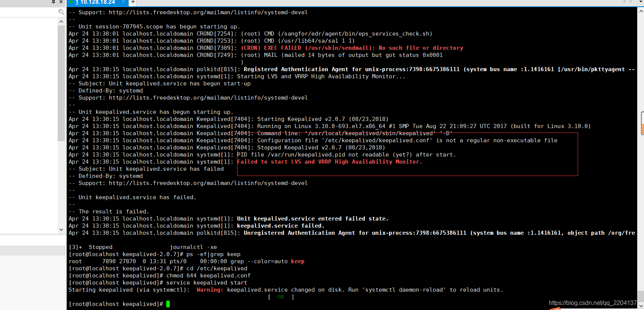Click 'systemctl daemon-reload' in warning message
The height and width of the screenshot is (310, 644).
[404, 290]
